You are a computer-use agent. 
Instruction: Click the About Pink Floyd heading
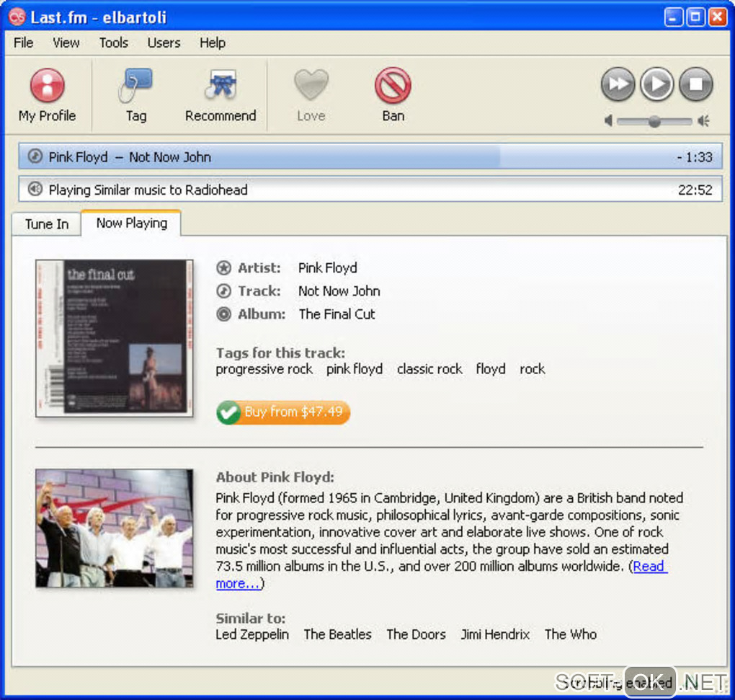pos(275,477)
